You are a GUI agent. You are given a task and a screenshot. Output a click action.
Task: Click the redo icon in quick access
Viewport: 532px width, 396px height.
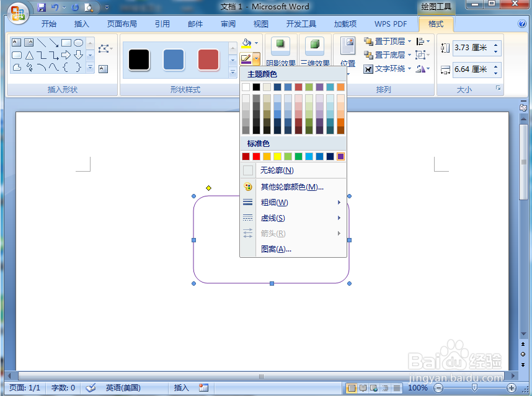75,7
